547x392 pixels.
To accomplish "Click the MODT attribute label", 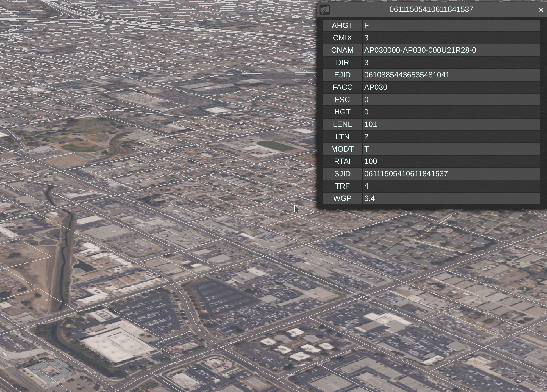I will click(x=342, y=149).
